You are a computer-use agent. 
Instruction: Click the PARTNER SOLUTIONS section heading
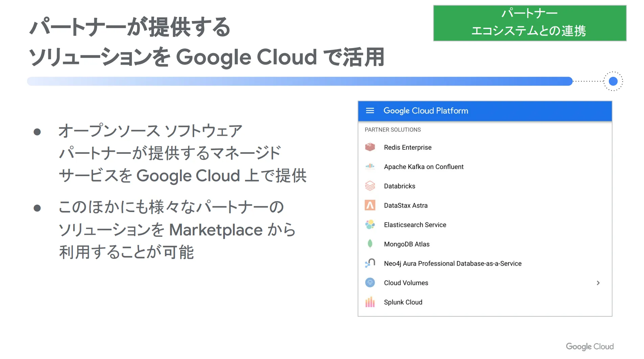[x=393, y=130]
